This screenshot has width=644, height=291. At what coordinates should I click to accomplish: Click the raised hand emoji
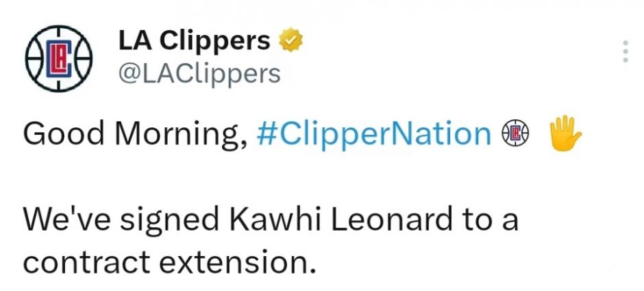pyautogui.click(x=565, y=134)
